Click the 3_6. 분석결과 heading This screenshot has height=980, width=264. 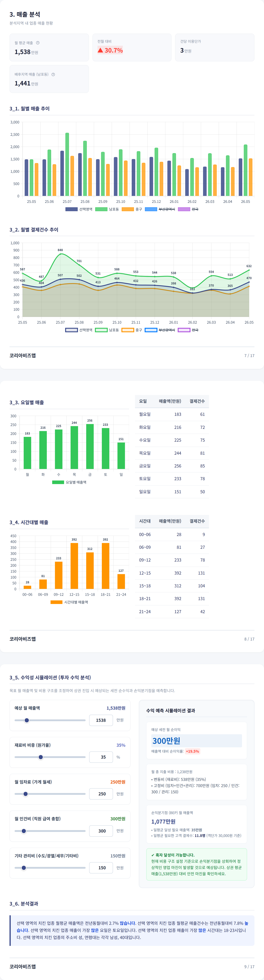pyautogui.click(x=24, y=904)
